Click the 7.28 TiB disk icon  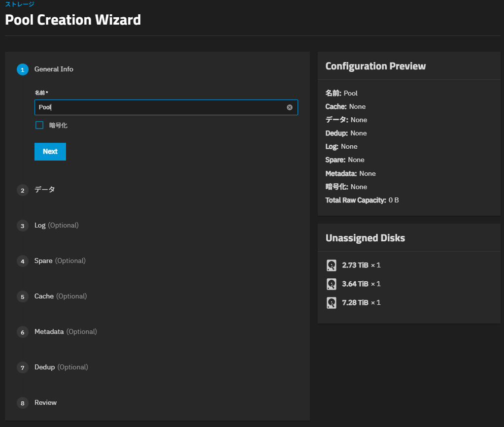coord(332,303)
